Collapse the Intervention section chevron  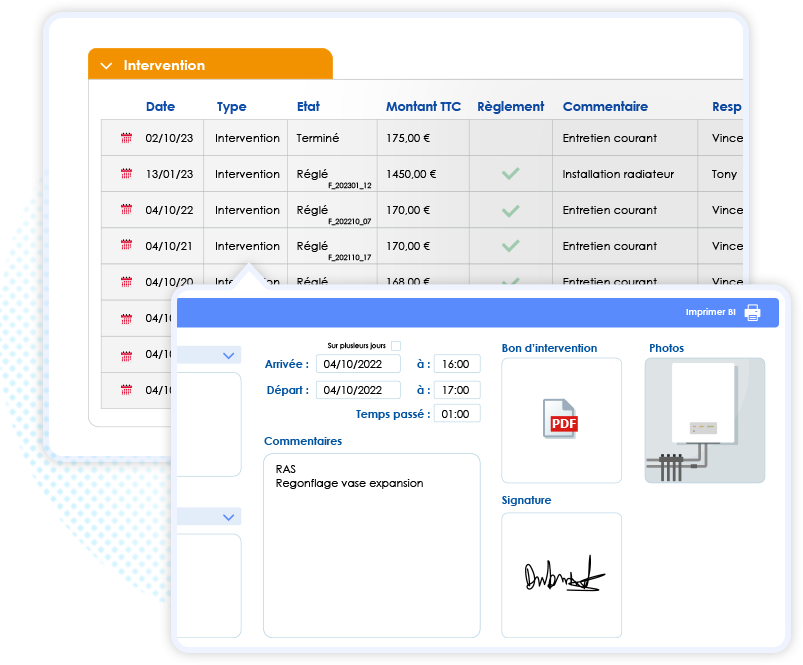click(x=106, y=66)
